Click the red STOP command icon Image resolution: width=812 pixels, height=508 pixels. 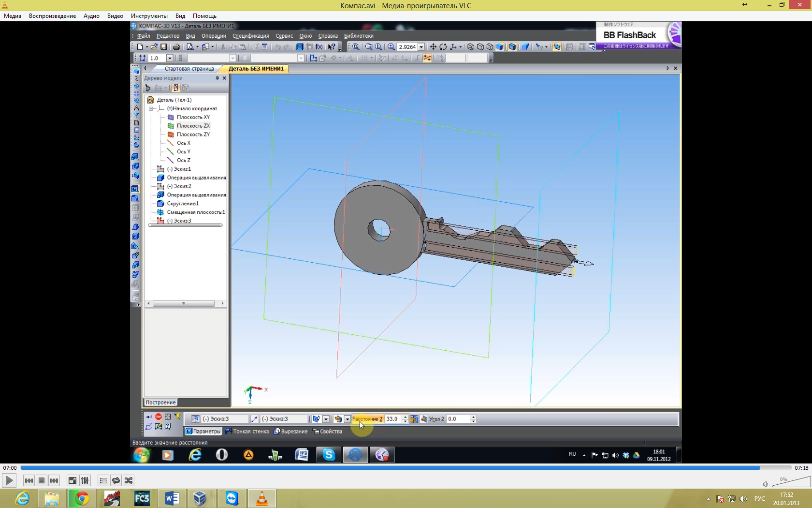159,417
